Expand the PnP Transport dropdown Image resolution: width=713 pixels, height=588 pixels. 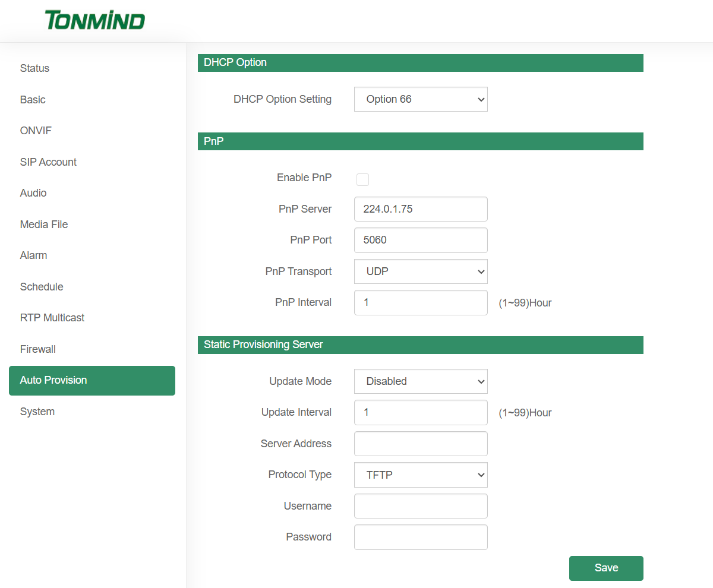tap(421, 271)
